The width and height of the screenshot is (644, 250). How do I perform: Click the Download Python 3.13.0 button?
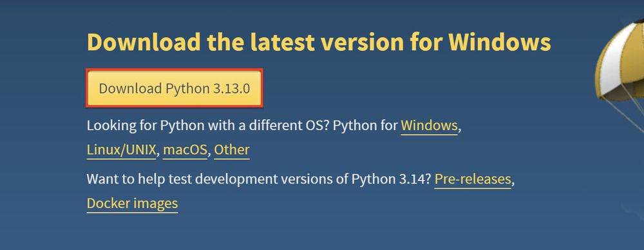174,88
